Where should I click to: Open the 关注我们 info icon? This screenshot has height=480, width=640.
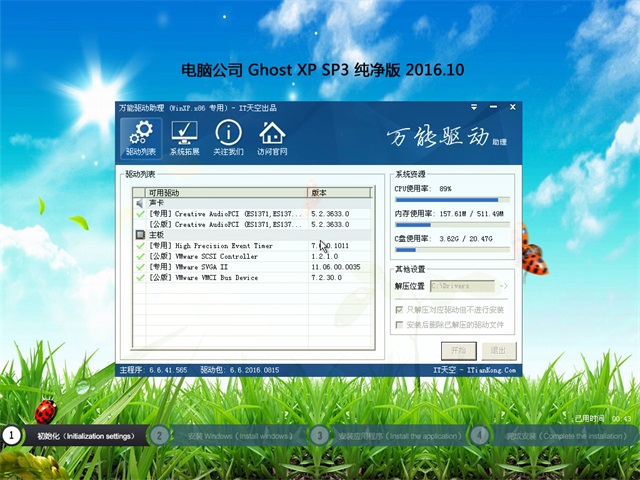point(228,138)
